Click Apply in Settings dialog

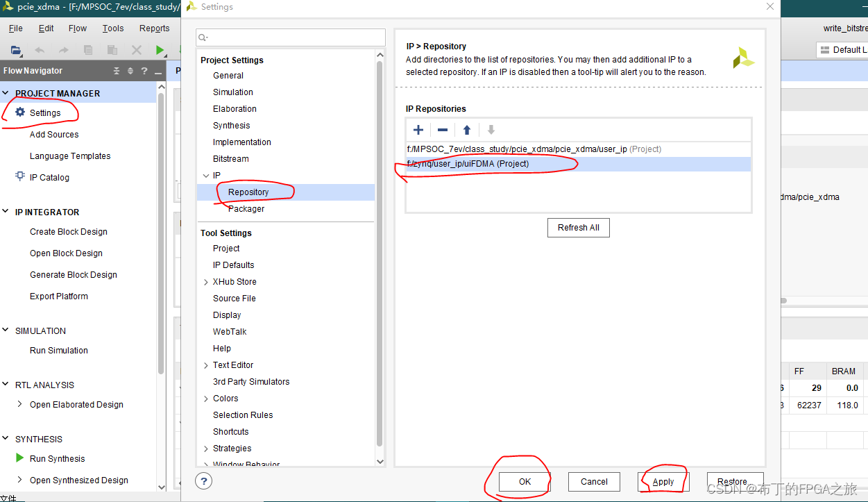pyautogui.click(x=663, y=481)
